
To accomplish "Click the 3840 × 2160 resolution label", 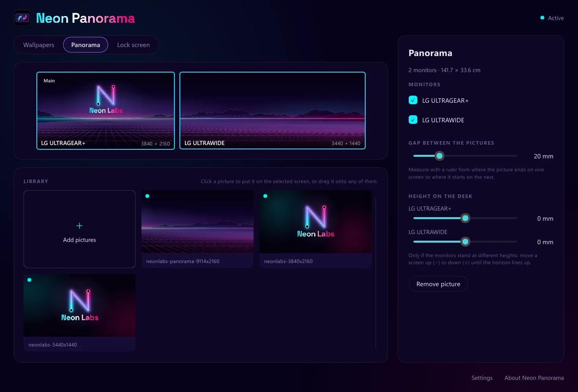I will point(156,144).
